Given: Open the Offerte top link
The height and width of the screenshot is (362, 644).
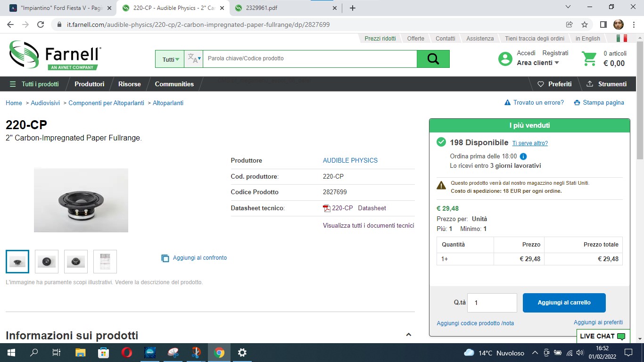Looking at the screenshot, I should pos(416,39).
